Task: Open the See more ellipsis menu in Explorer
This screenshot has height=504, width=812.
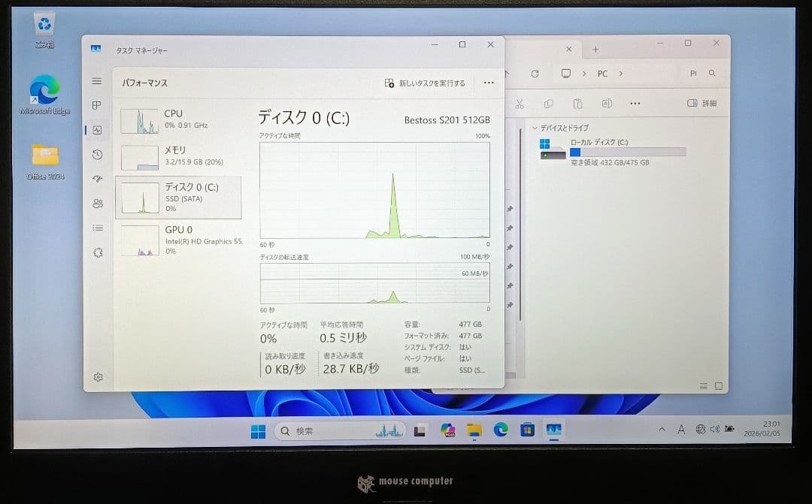Action: [635, 104]
